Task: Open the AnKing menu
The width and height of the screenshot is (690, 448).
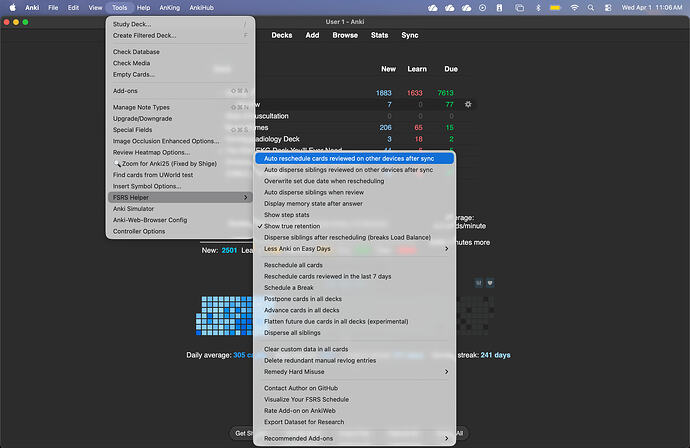Action: click(169, 7)
